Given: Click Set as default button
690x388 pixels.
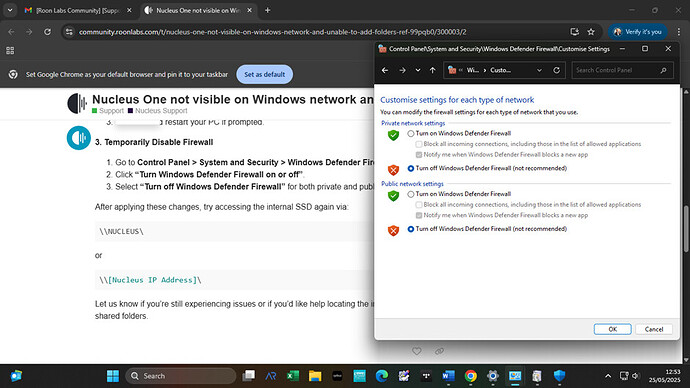Looking at the screenshot, I should click(x=264, y=74).
